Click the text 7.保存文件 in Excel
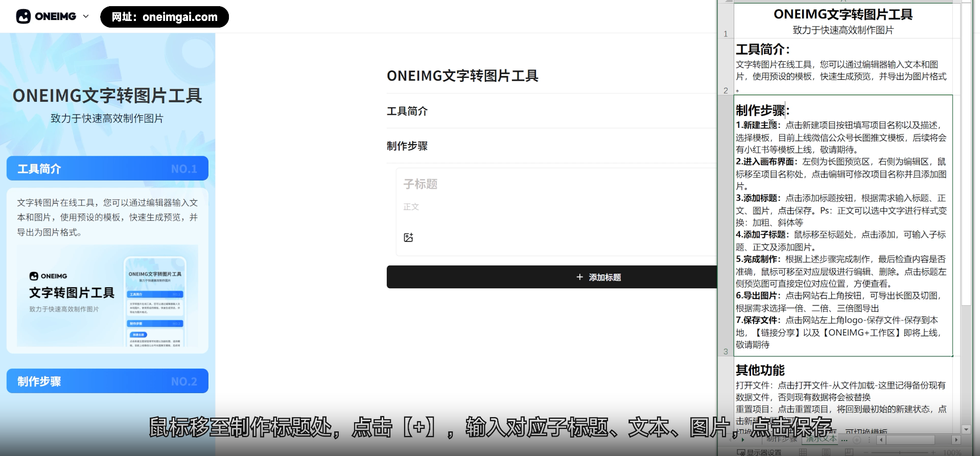 point(758,320)
